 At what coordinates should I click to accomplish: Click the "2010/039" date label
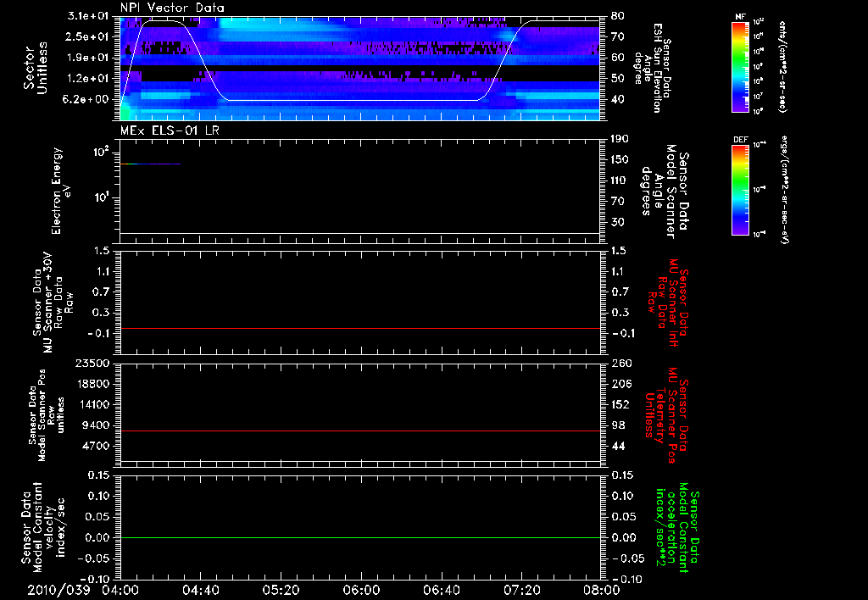click(x=58, y=590)
